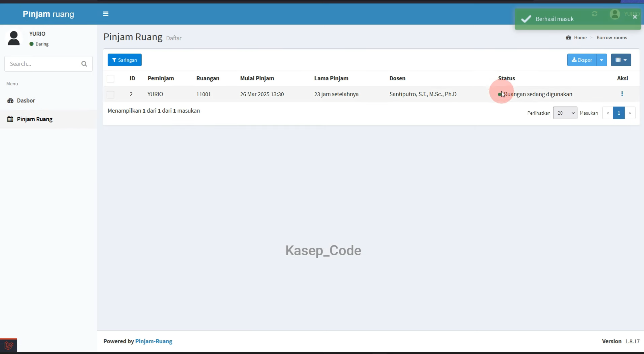Screen dimensions: 644x354
Task: Click the Ekspor export button
Action: [582, 60]
